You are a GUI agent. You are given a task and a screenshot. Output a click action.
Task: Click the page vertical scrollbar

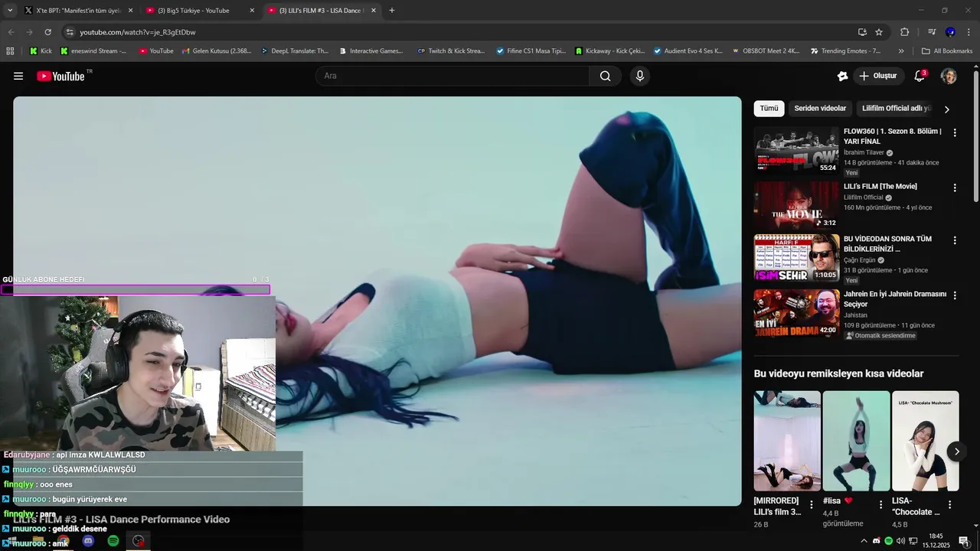tap(976, 138)
